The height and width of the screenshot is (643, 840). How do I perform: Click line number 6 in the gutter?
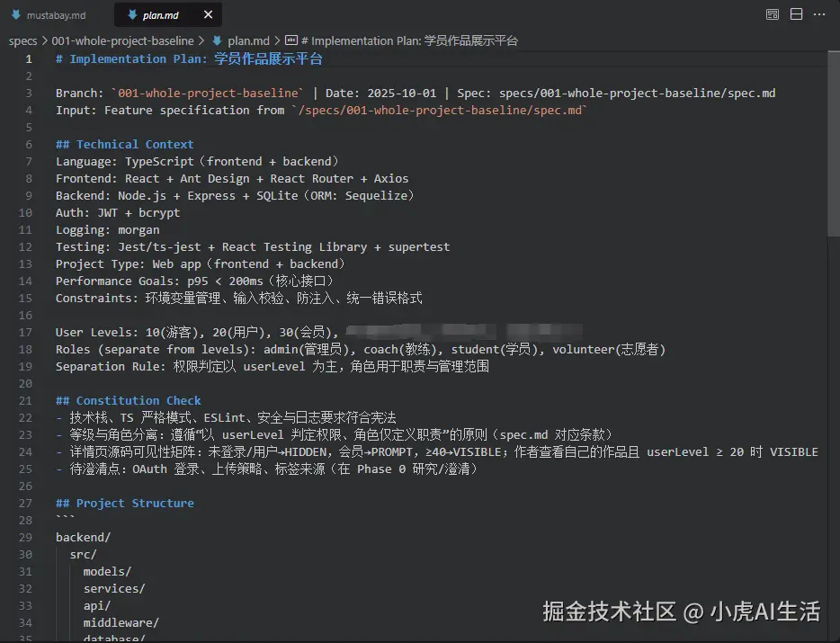pyautogui.click(x=29, y=145)
